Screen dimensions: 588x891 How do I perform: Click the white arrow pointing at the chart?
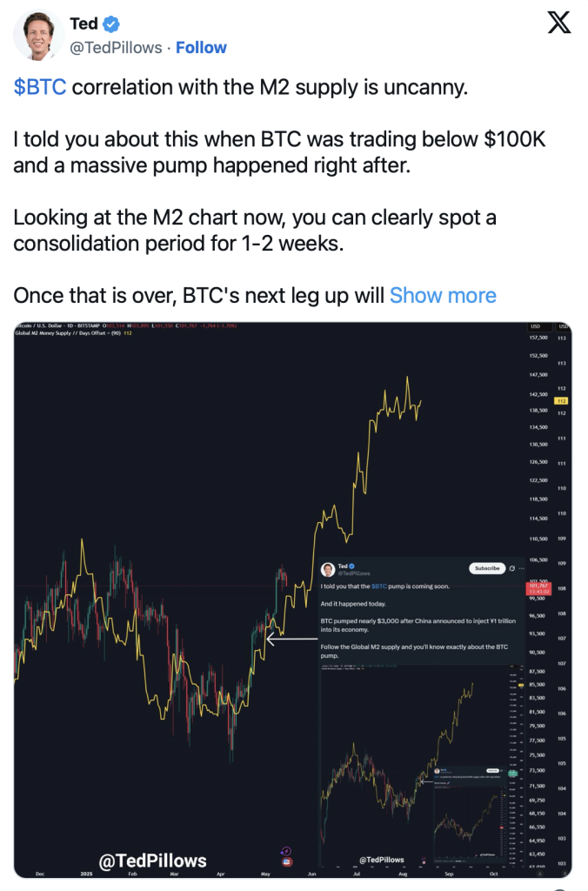tap(292, 640)
